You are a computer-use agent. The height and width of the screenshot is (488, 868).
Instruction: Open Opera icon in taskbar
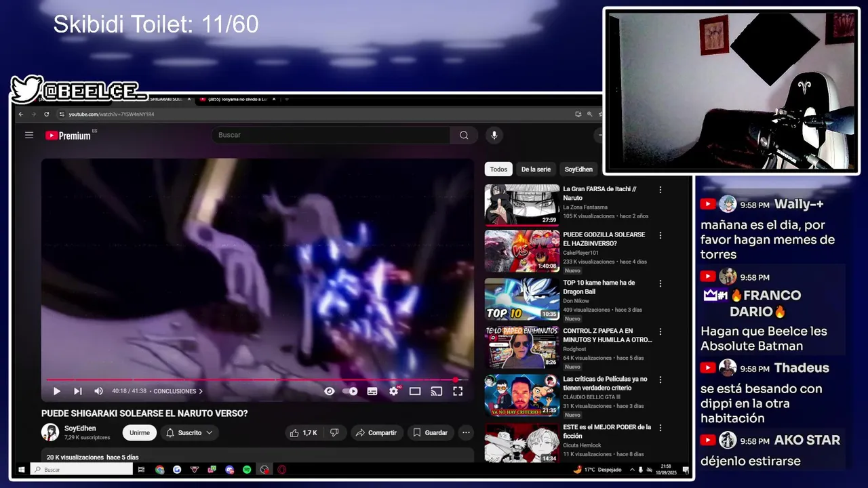pyautogui.click(x=281, y=470)
